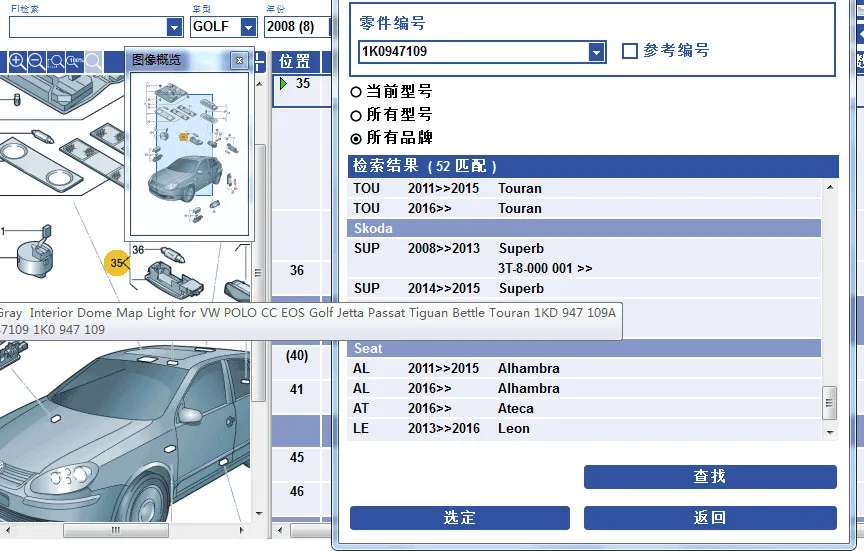Click the diagram horizontal scrollbar thumb
The width and height of the screenshot is (864, 551).
(x=116, y=531)
